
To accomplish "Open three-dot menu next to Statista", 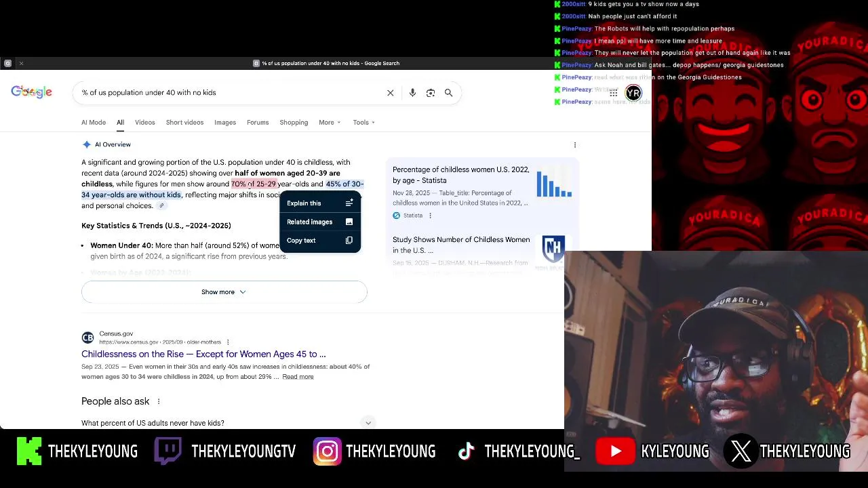I will pos(430,216).
